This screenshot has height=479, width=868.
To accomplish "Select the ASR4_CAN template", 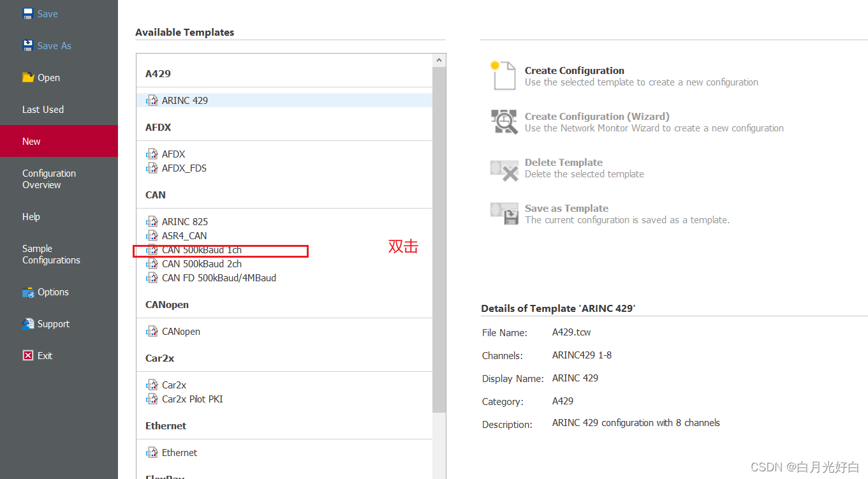I will pos(284,235).
